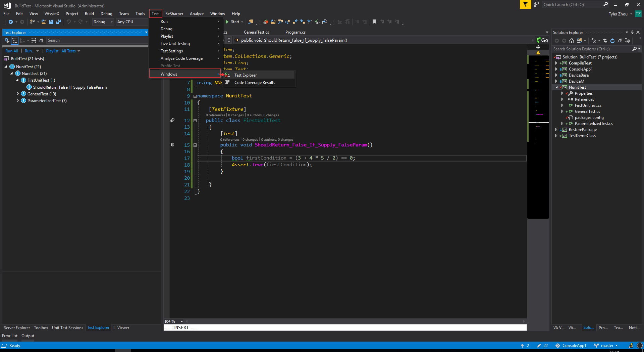The image size is (644, 352).
Task: Click the New Project toolbar icon
Action: 33,22
